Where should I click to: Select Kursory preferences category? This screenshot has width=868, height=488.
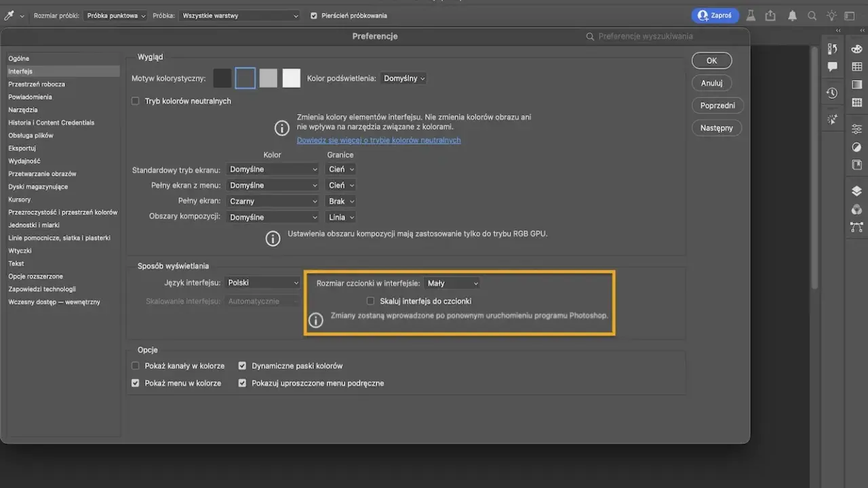click(20, 199)
